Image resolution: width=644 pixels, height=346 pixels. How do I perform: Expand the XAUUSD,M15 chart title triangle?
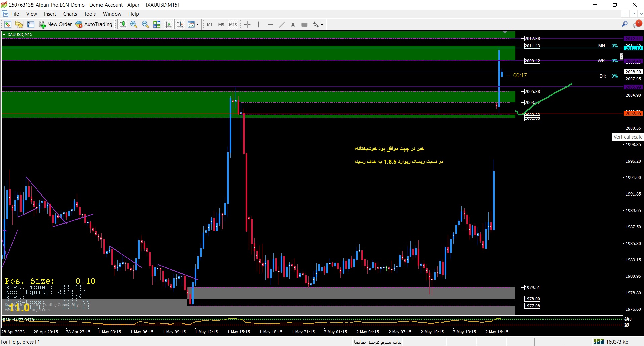click(4, 34)
